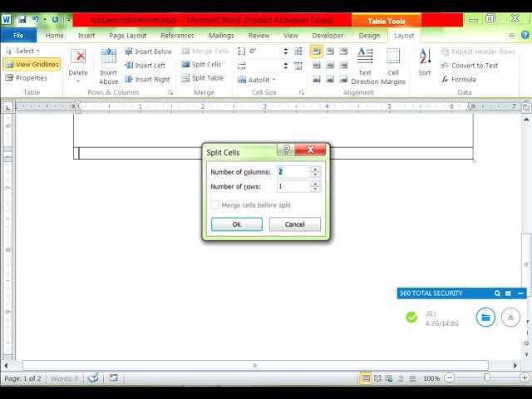The image size is (532, 399).
Task: Switch to the Home tab
Action: click(x=54, y=35)
